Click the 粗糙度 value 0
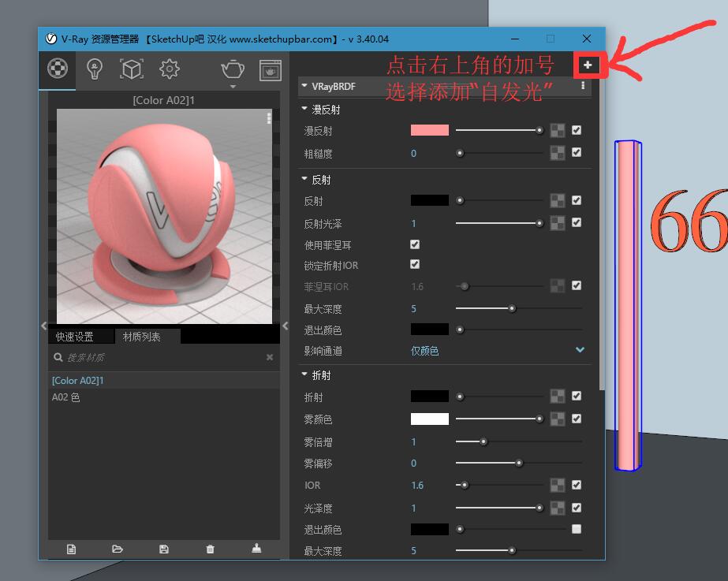The width and height of the screenshot is (728, 581). pyautogui.click(x=413, y=153)
